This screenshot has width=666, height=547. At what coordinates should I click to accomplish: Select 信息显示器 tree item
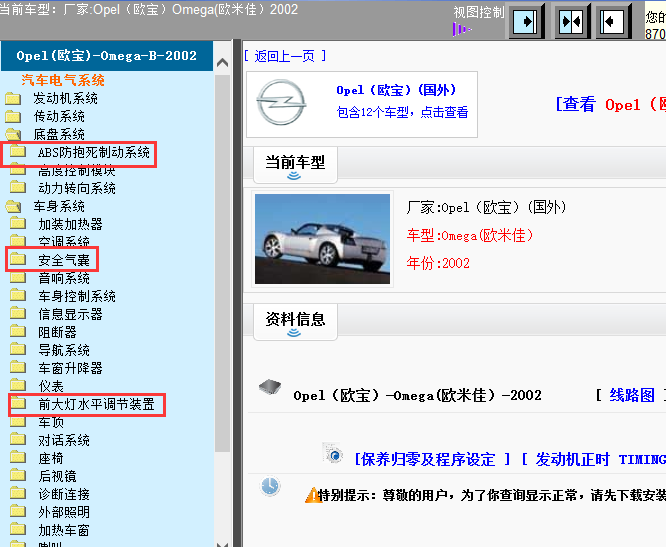tap(71, 314)
